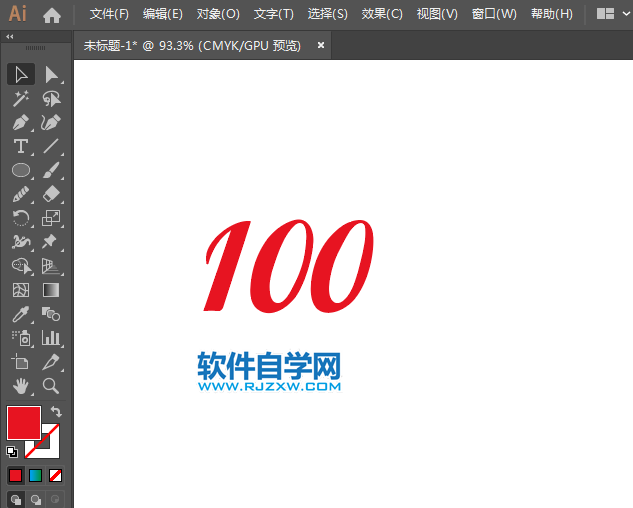Image resolution: width=633 pixels, height=508 pixels.
Task: Select the Perspective Grid tool
Action: [x=51, y=266]
